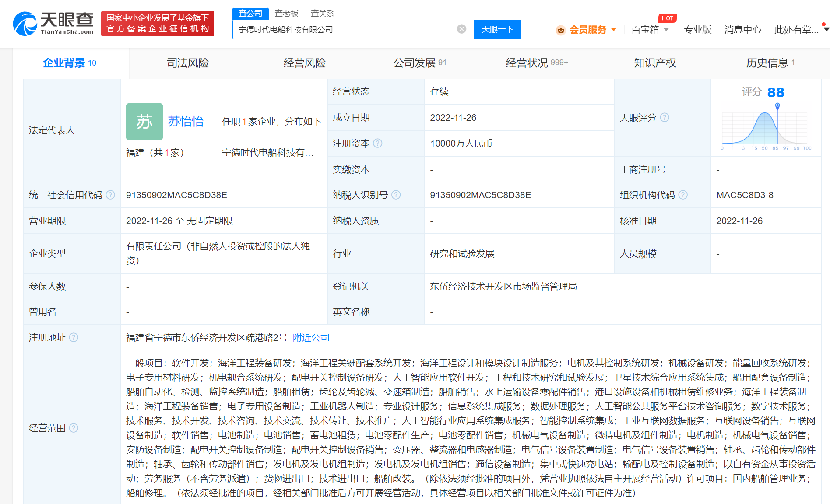Click help icon beside 天眼评分

665,118
